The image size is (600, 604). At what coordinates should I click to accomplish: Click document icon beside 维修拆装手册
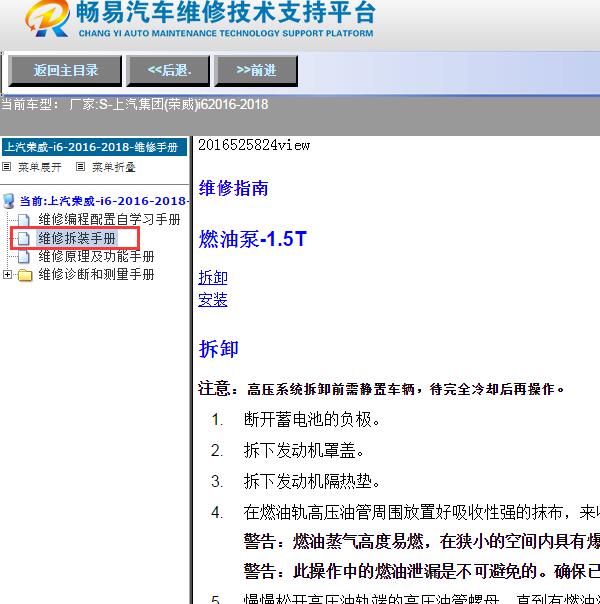23,238
